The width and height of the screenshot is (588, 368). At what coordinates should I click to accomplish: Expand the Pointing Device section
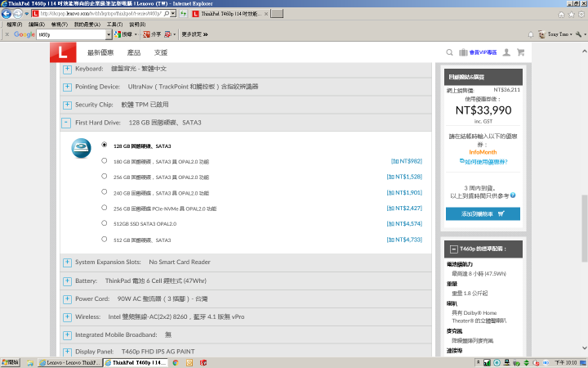pyautogui.click(x=67, y=87)
